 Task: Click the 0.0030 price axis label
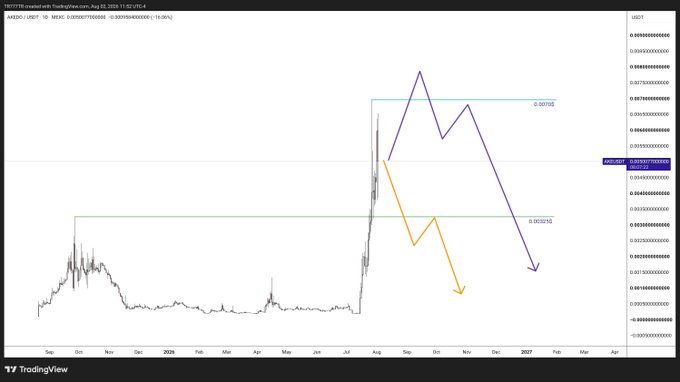[x=649, y=225]
